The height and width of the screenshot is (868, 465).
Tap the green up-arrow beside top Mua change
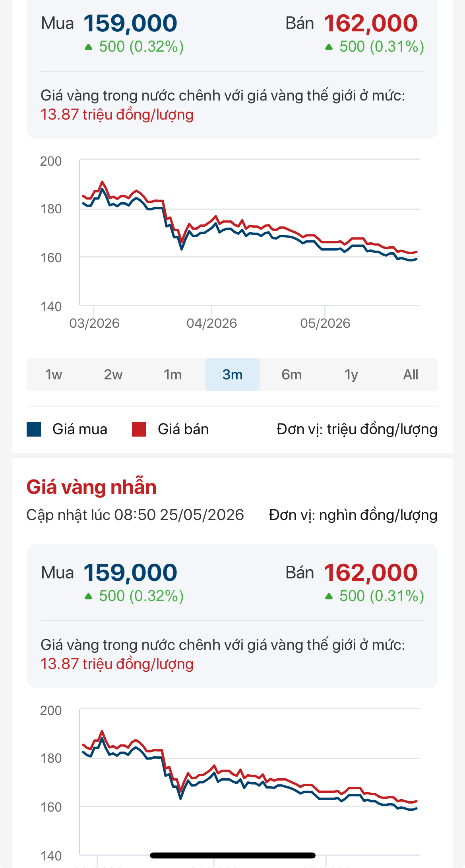pos(89,47)
